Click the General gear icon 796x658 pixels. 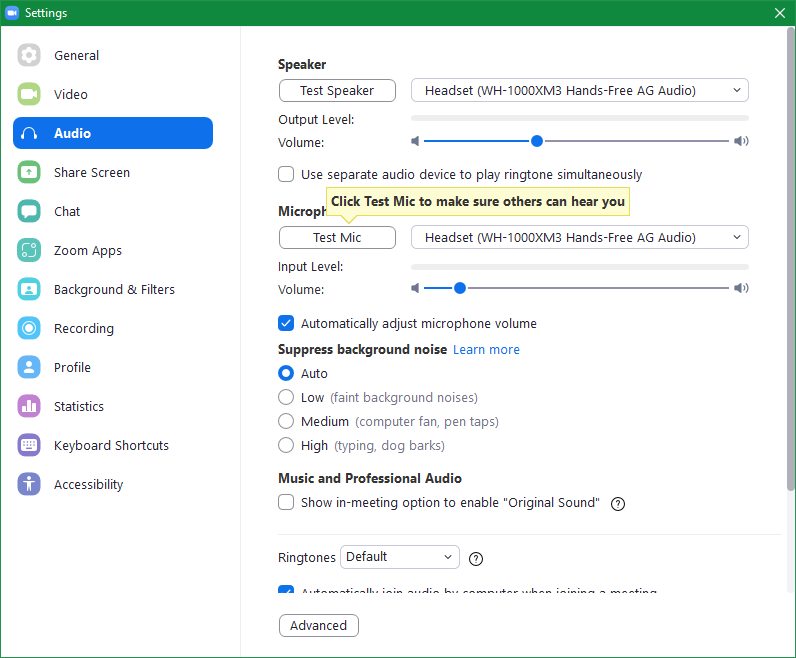tap(29, 55)
